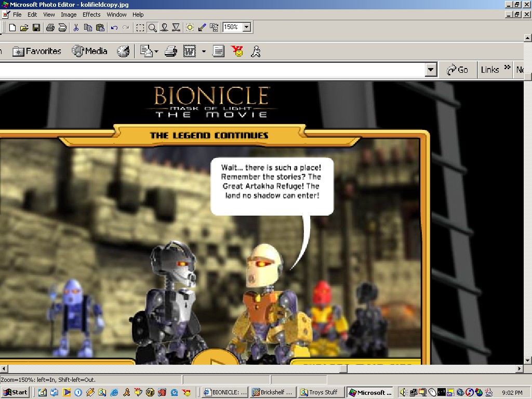
Task: Click the Mail icon's dropdown arrow in the pictured toolbar
Action: pos(156,51)
